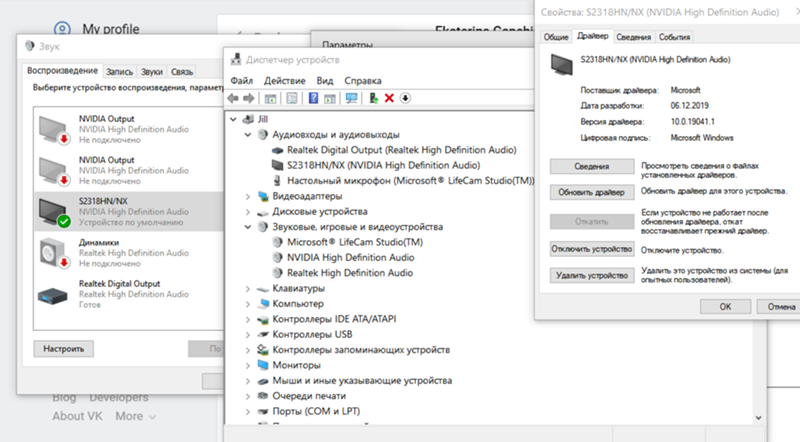Click the Back arrow in Device Manager toolbar
Viewport: 800px width, 442px height.
coord(233,98)
